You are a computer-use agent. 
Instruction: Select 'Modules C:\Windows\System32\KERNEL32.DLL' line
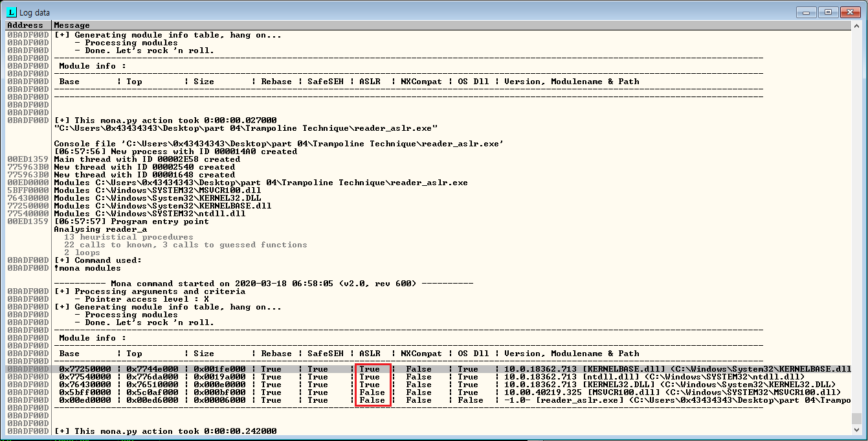pyautogui.click(x=157, y=198)
